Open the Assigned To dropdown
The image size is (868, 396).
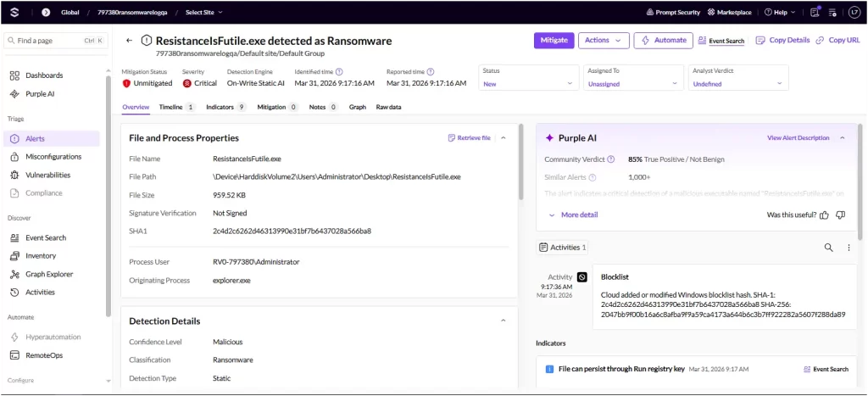[632, 78]
